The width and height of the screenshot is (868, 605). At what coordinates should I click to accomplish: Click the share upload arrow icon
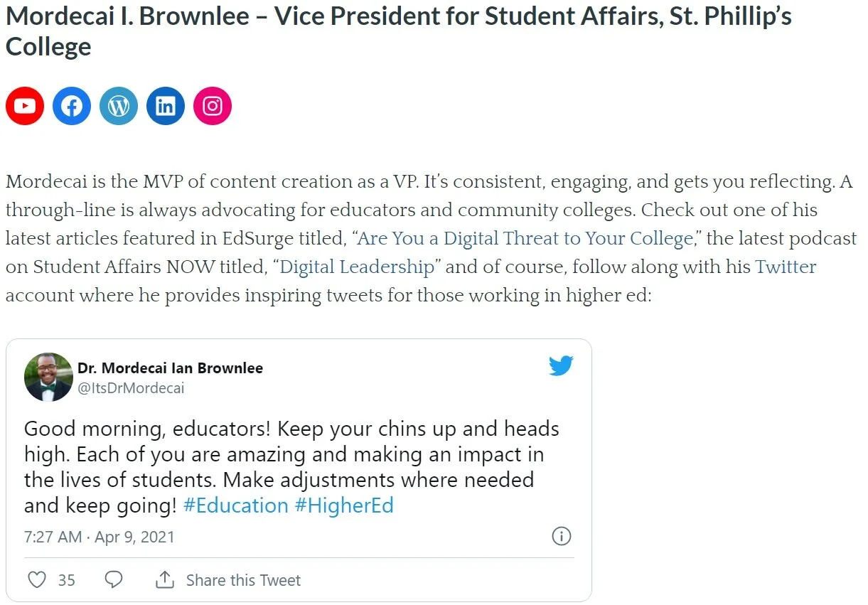[165, 580]
